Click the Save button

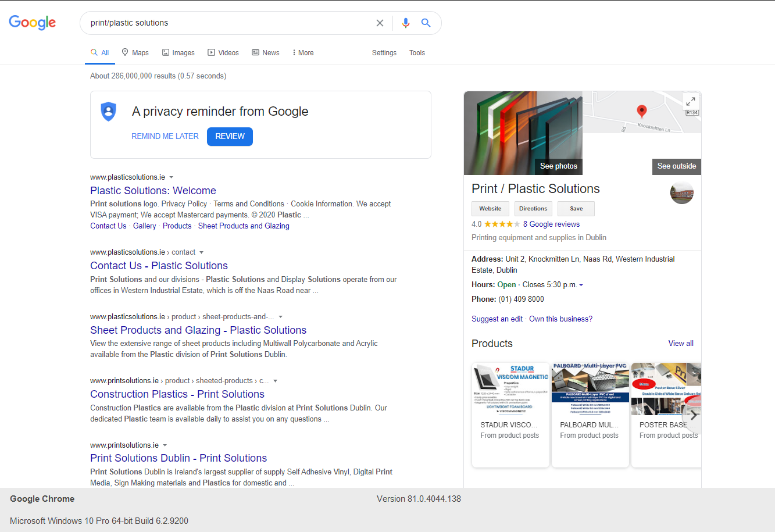576,208
